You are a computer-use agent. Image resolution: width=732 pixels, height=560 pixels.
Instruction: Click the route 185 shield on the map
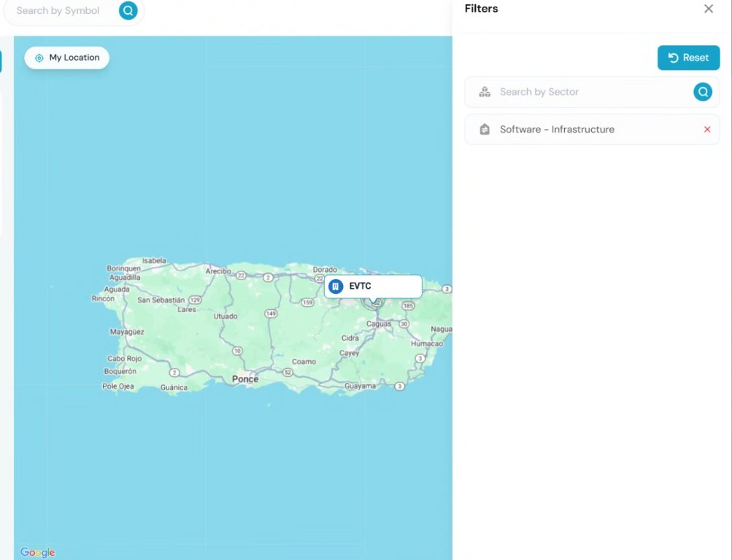tap(407, 305)
